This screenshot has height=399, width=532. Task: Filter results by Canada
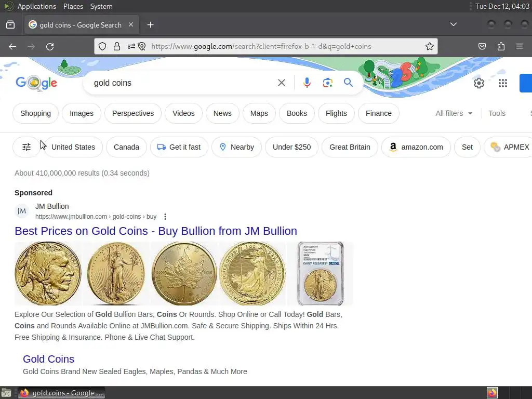click(x=127, y=147)
